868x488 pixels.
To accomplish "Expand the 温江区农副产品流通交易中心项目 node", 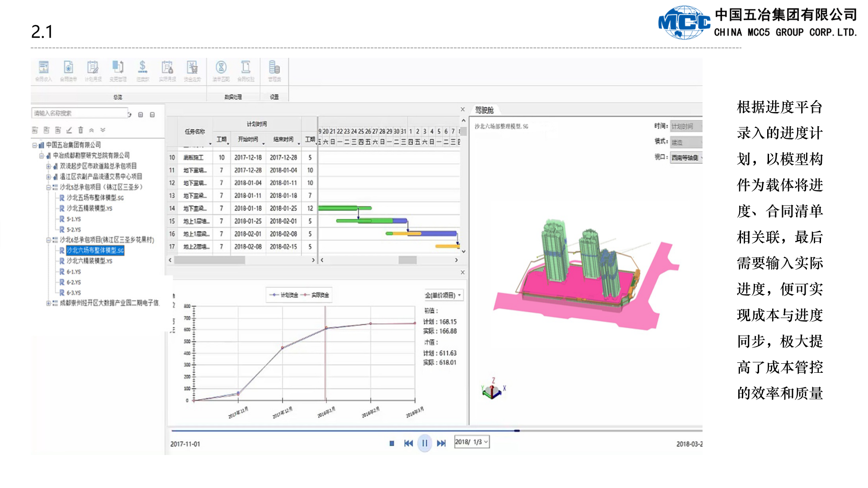I will click(x=48, y=177).
